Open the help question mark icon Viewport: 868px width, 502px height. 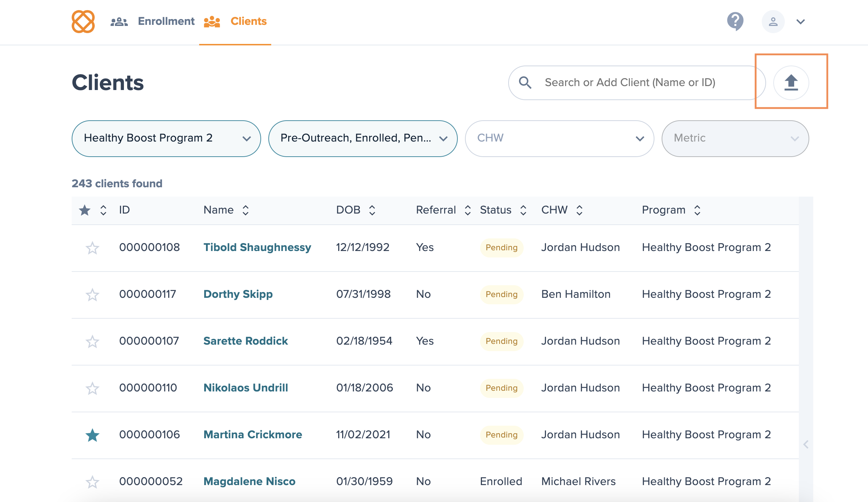tap(735, 22)
